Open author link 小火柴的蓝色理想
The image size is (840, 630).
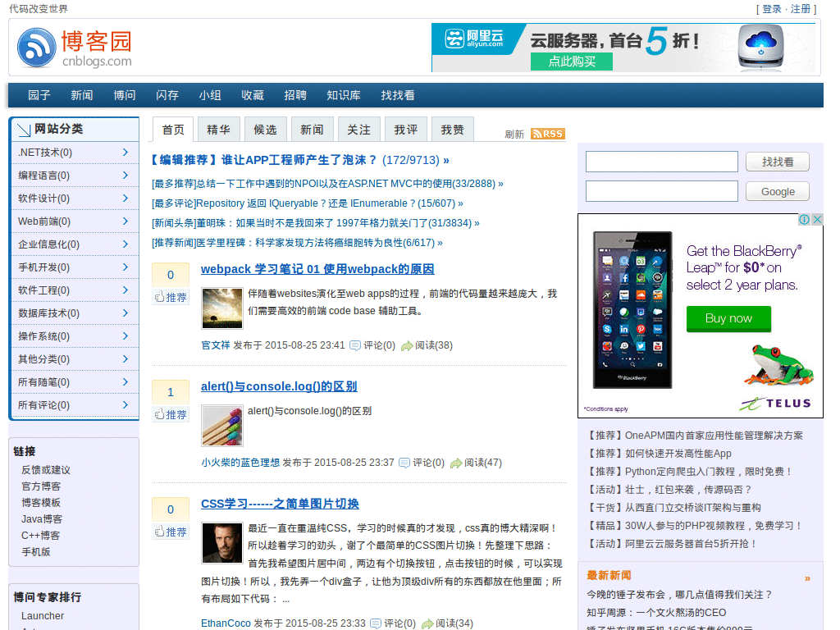click(x=240, y=463)
